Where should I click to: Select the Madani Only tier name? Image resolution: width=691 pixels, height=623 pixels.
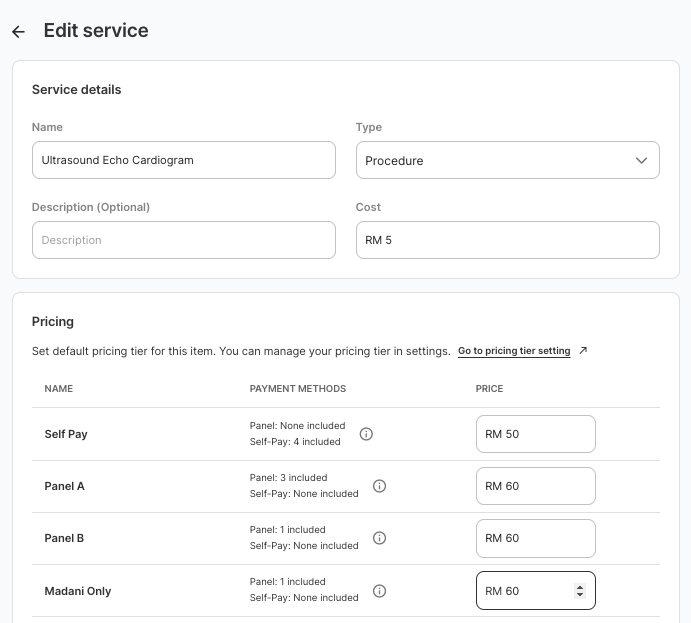[x=78, y=591]
